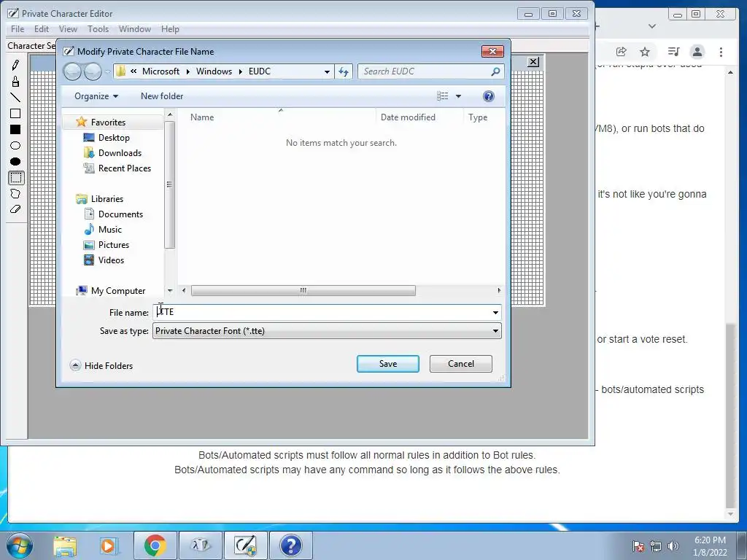Image resolution: width=747 pixels, height=560 pixels.
Task: Click the Microsoft path segment
Action: coord(160,71)
